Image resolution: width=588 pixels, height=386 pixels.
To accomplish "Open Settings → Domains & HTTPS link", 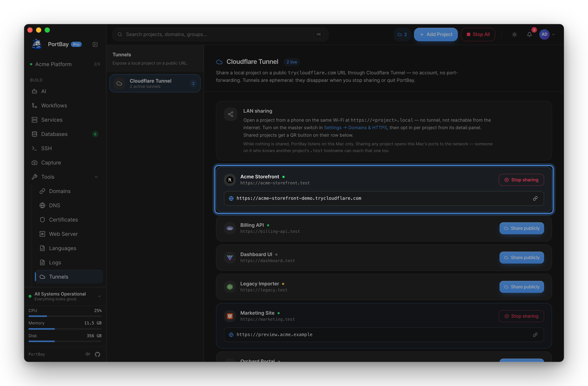I will pyautogui.click(x=355, y=128).
